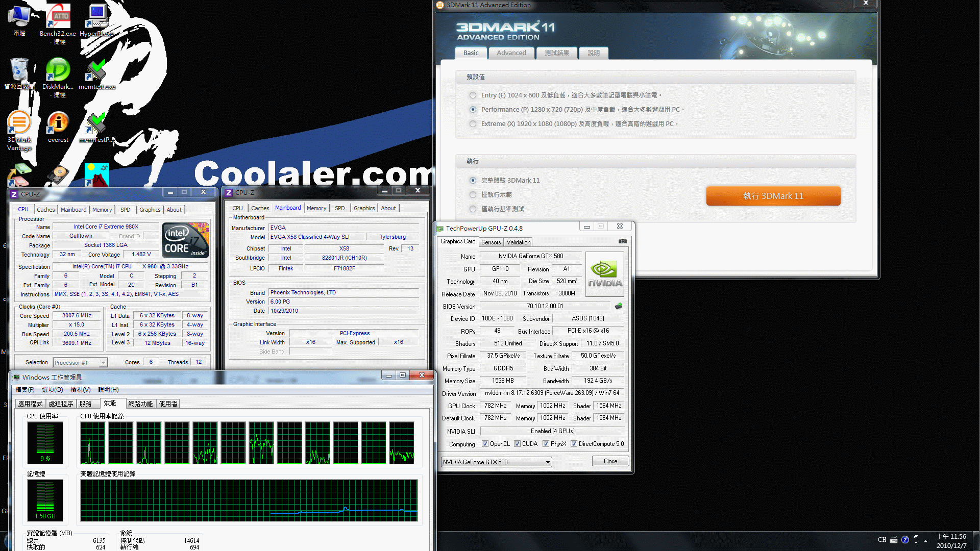This screenshot has height=551, width=980.
Task: Open the memtest.exe desktop shortcut
Action: coord(97,74)
